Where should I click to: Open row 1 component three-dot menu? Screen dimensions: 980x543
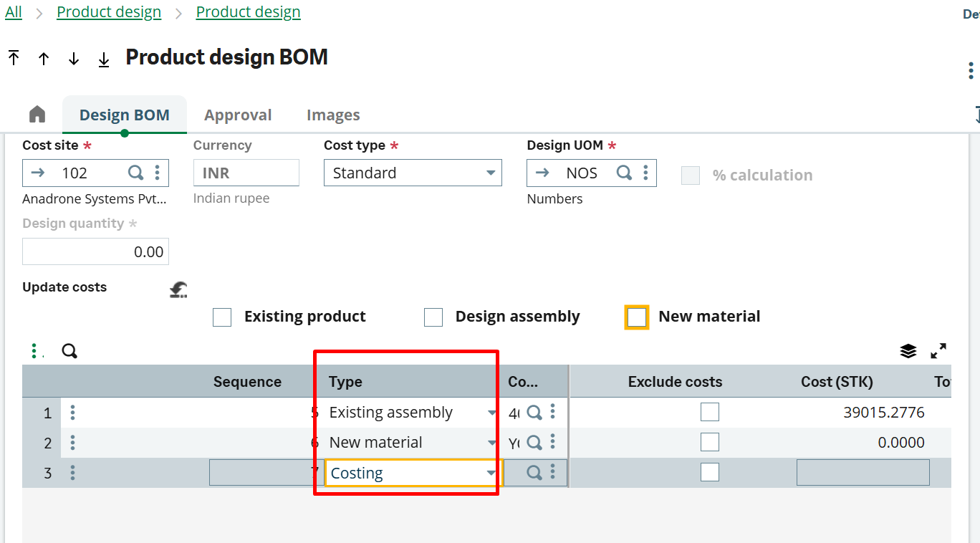coord(552,412)
